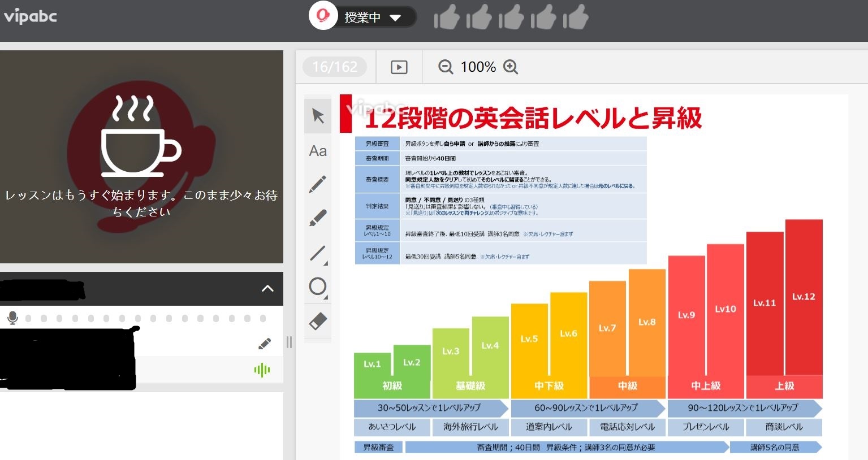Select the circle shape tool
This screenshot has width=868, height=460.
(318, 287)
